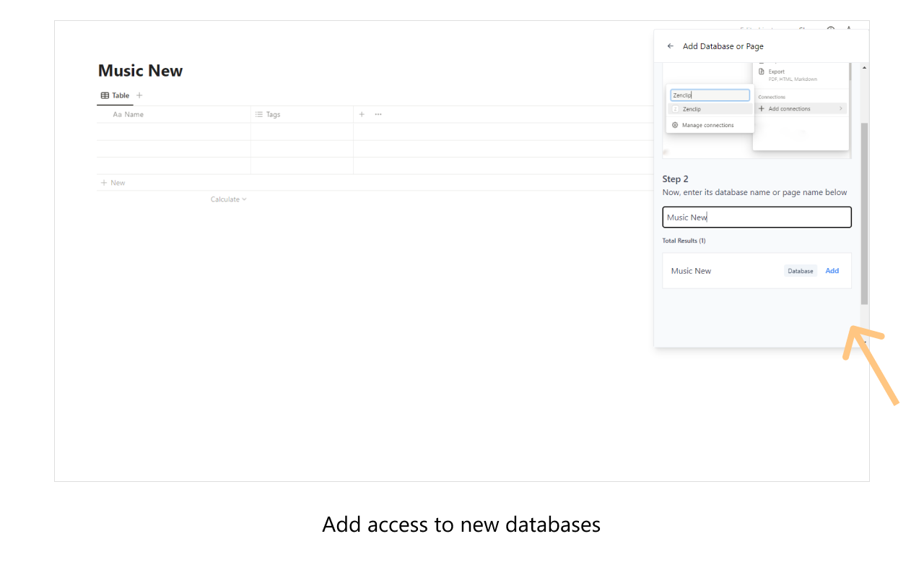The height and width of the screenshot is (578, 924).
Task: Open the Calculate dropdown
Action: tap(228, 199)
